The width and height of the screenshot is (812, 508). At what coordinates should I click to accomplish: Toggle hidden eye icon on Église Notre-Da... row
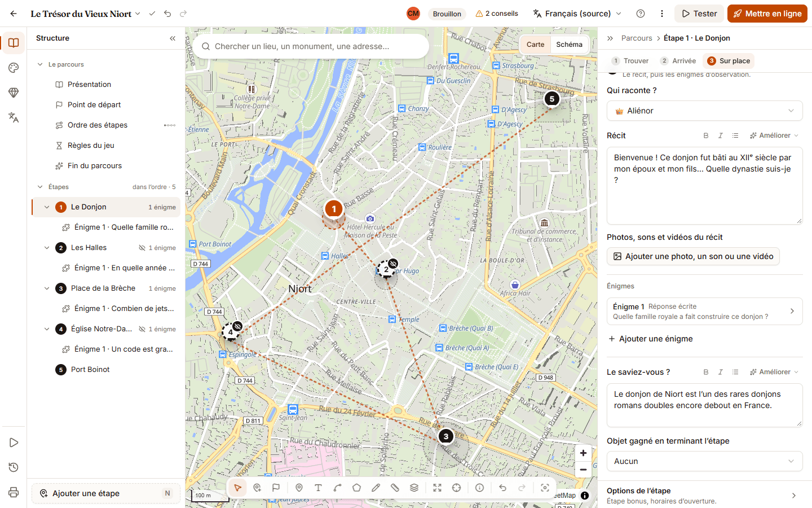(142, 329)
